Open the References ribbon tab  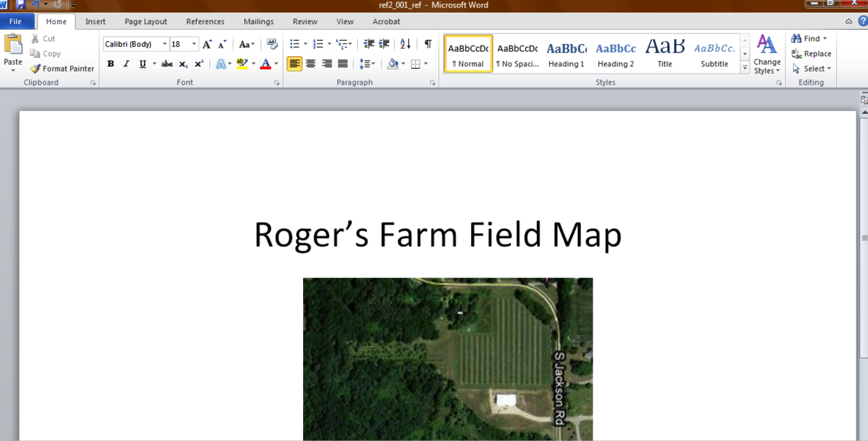click(205, 21)
